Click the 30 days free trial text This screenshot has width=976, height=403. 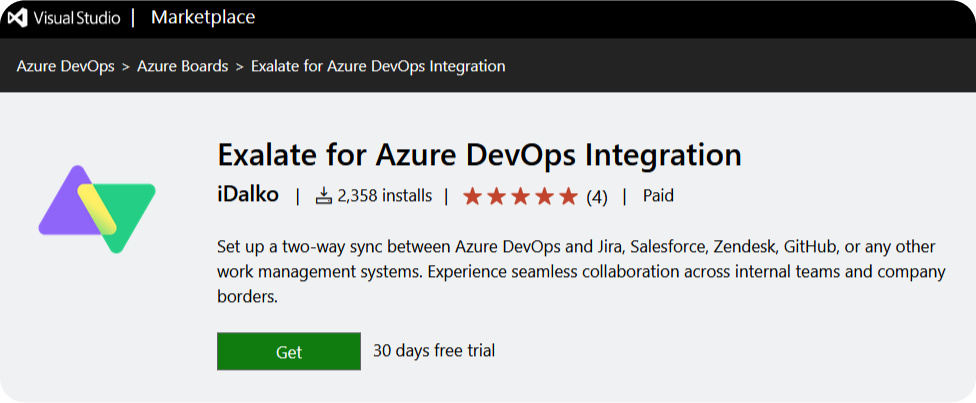tap(434, 350)
